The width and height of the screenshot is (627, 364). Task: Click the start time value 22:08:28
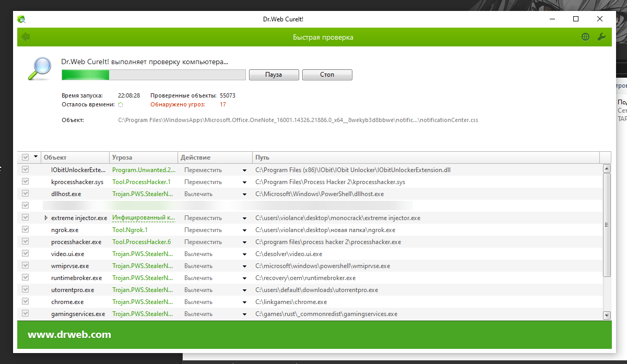(129, 95)
